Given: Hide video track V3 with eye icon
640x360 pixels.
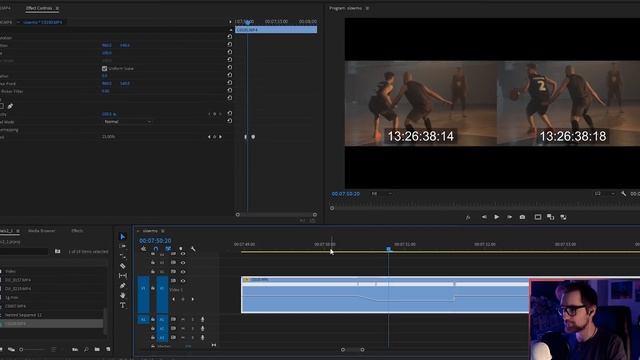Looking at the screenshot, I should tap(183, 263).
